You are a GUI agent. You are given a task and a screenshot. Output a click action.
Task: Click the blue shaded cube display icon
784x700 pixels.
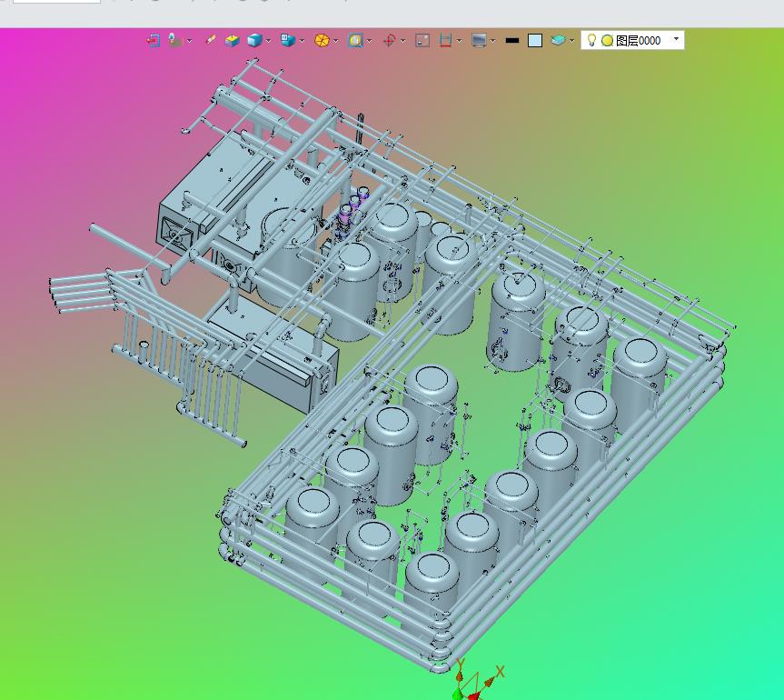(x=254, y=40)
